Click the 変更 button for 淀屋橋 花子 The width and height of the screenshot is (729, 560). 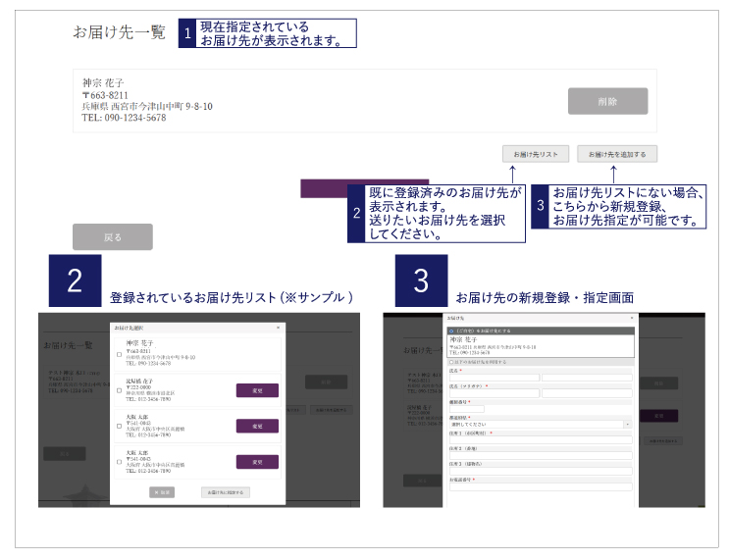pos(257,390)
